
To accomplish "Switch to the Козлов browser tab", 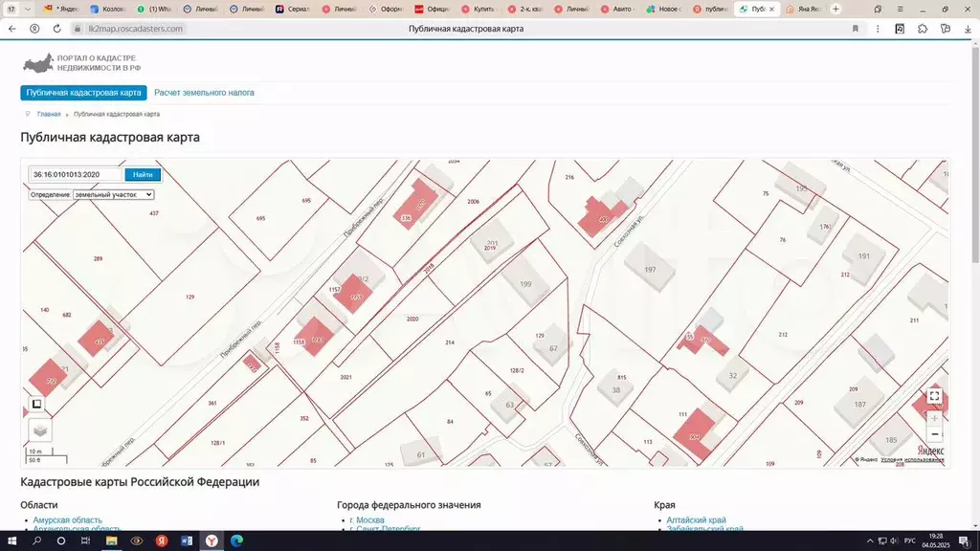I will click(107, 9).
